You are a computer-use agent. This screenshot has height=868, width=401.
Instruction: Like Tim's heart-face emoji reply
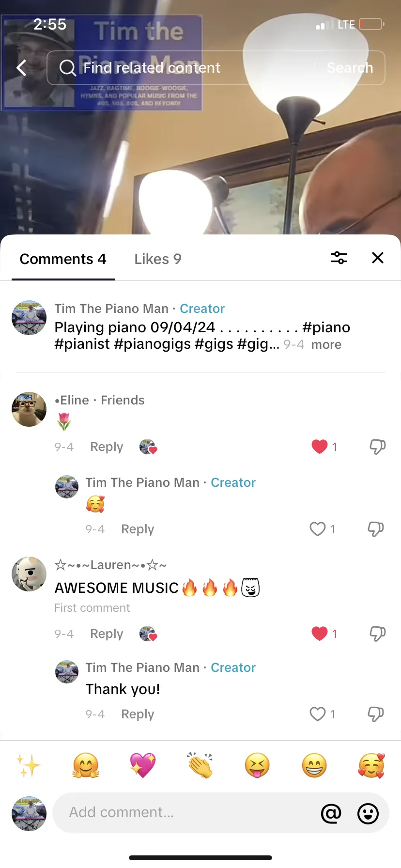pyautogui.click(x=318, y=529)
